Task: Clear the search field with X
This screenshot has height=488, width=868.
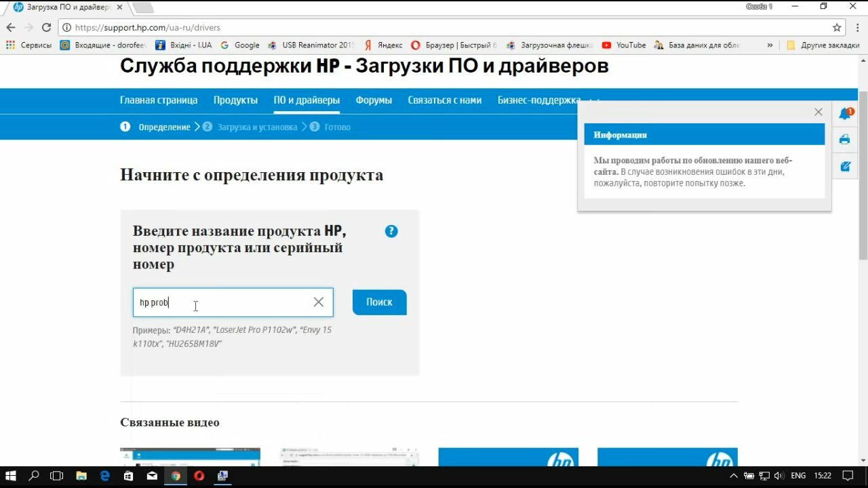Action: [x=319, y=302]
